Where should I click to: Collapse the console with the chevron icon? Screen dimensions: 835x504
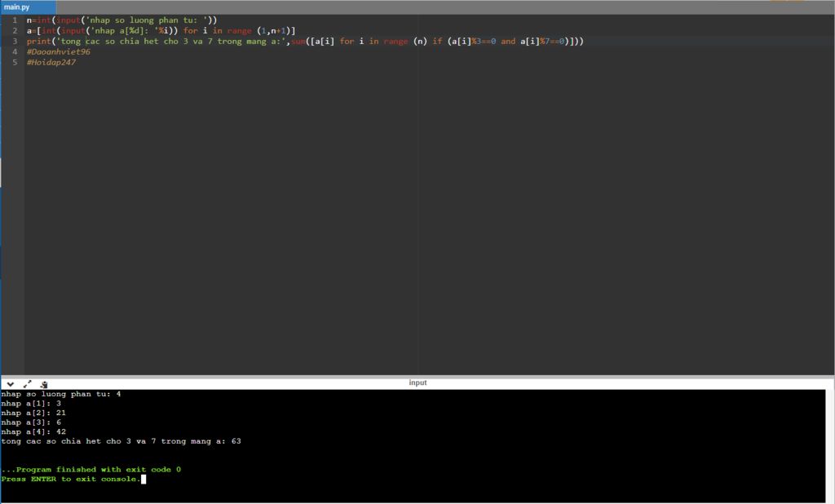10,383
